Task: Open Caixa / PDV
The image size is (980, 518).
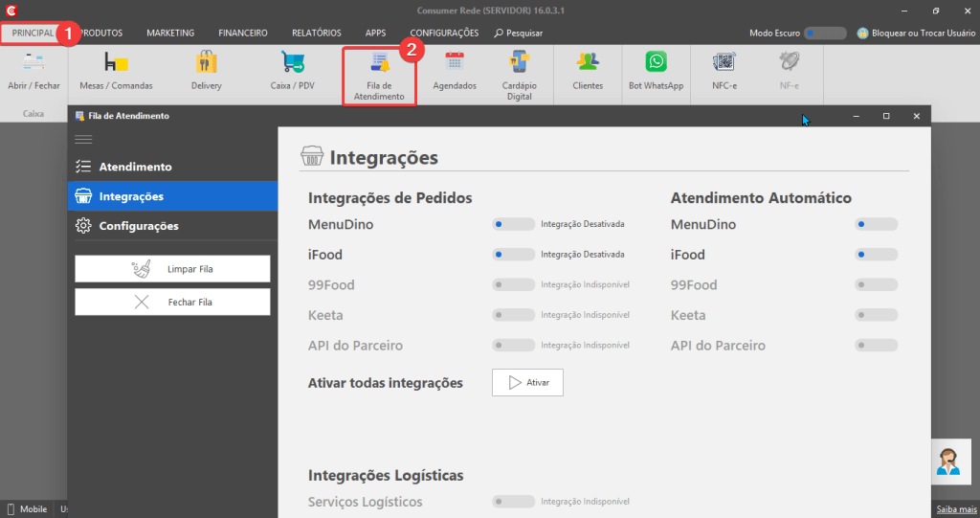Action: [x=293, y=71]
